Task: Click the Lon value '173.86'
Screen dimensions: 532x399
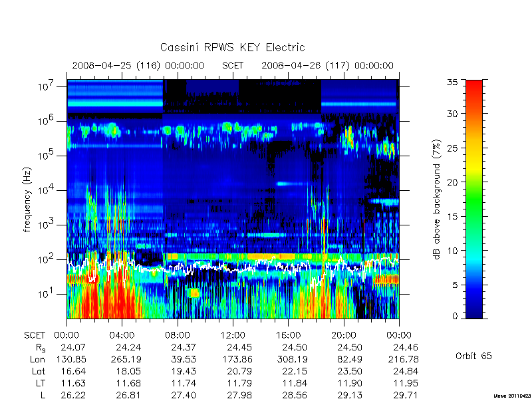Action: pyautogui.click(x=237, y=359)
